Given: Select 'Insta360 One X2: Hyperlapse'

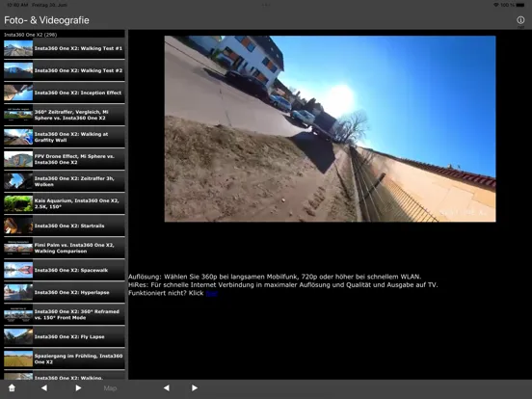Looking at the screenshot, I should point(65,292).
